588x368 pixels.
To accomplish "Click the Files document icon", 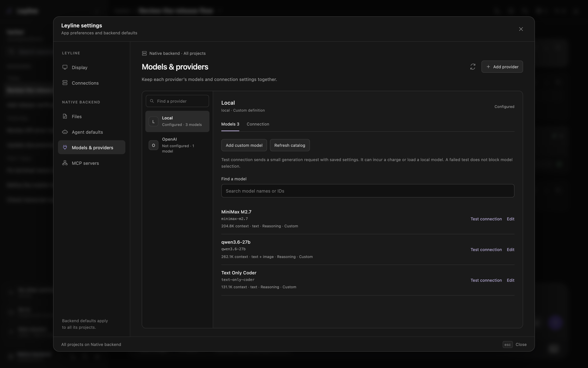I will click(x=65, y=116).
